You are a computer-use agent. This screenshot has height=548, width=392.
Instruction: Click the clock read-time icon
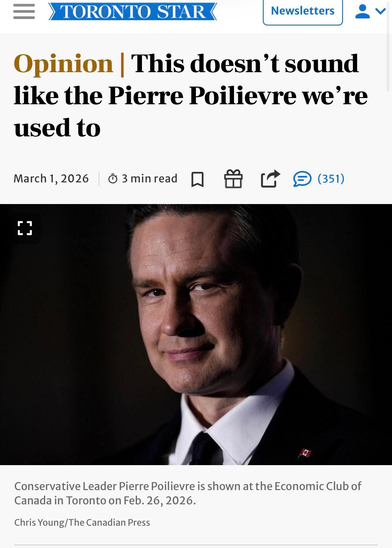[113, 179]
